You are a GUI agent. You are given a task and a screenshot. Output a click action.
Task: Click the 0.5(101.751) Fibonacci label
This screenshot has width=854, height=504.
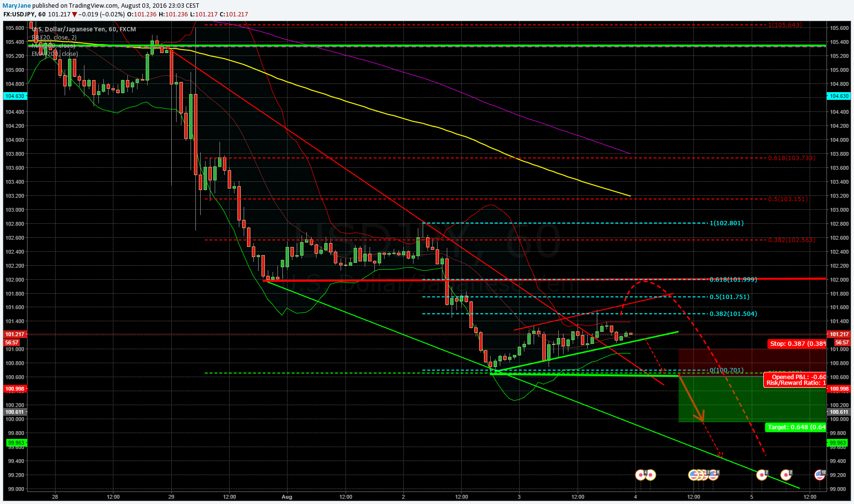(729, 297)
